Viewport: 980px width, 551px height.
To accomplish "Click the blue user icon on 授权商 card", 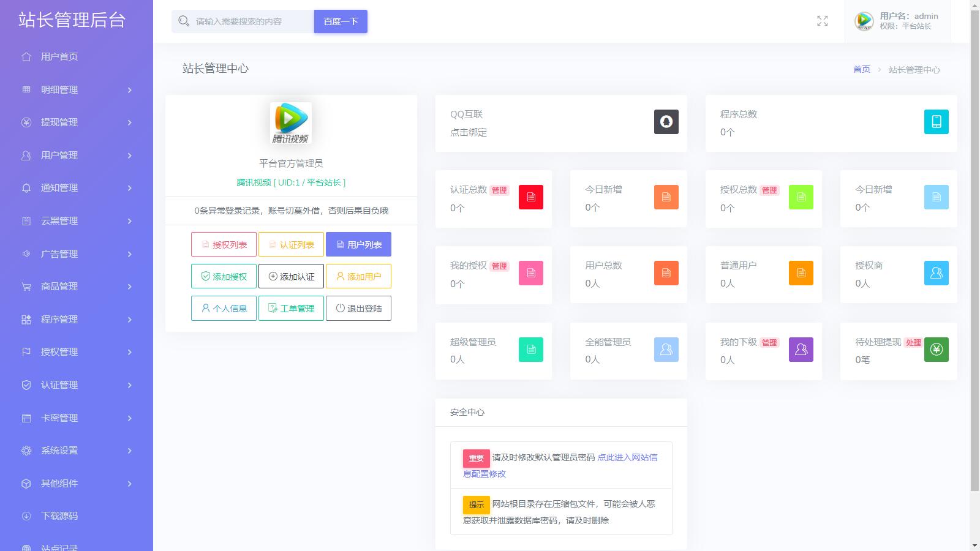I will (x=936, y=274).
